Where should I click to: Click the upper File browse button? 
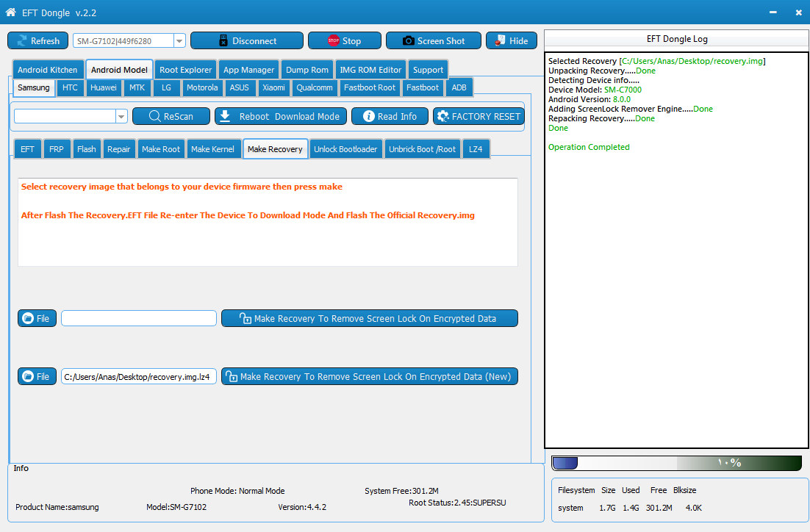pos(37,318)
